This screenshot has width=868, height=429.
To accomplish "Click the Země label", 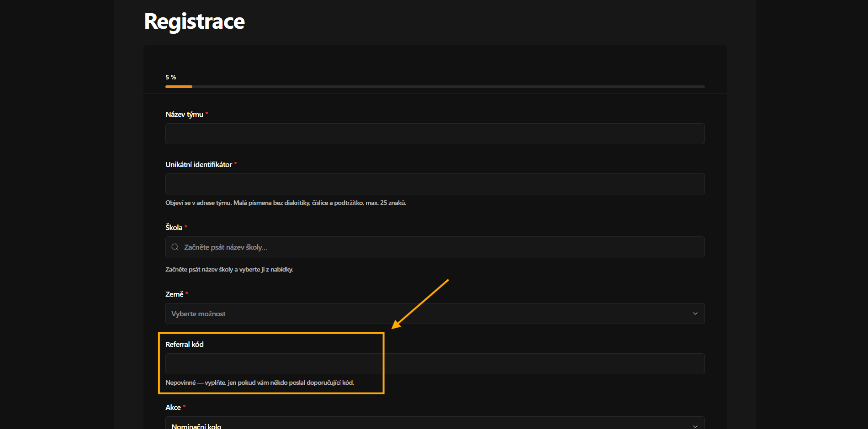I will point(175,294).
